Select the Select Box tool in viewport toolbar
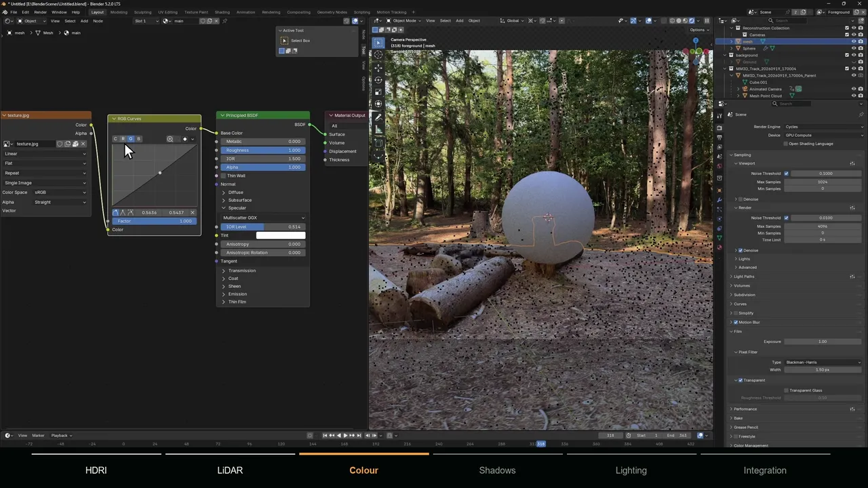 [x=378, y=43]
